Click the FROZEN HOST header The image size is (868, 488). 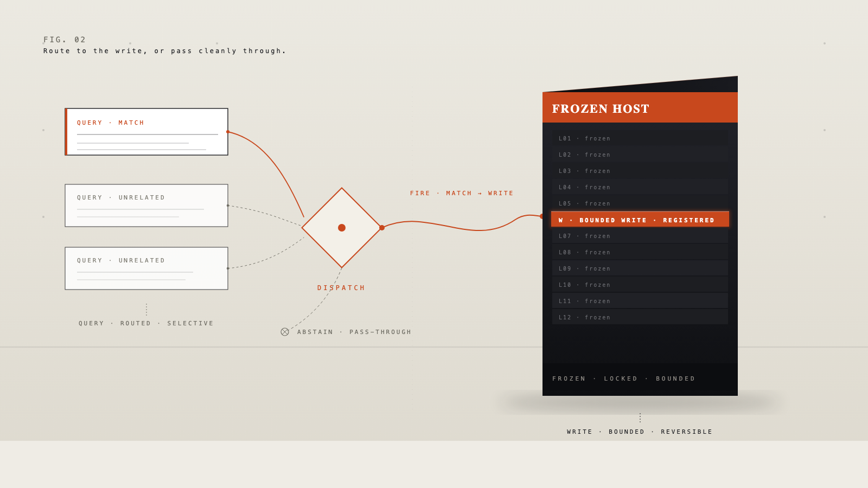tap(640, 107)
